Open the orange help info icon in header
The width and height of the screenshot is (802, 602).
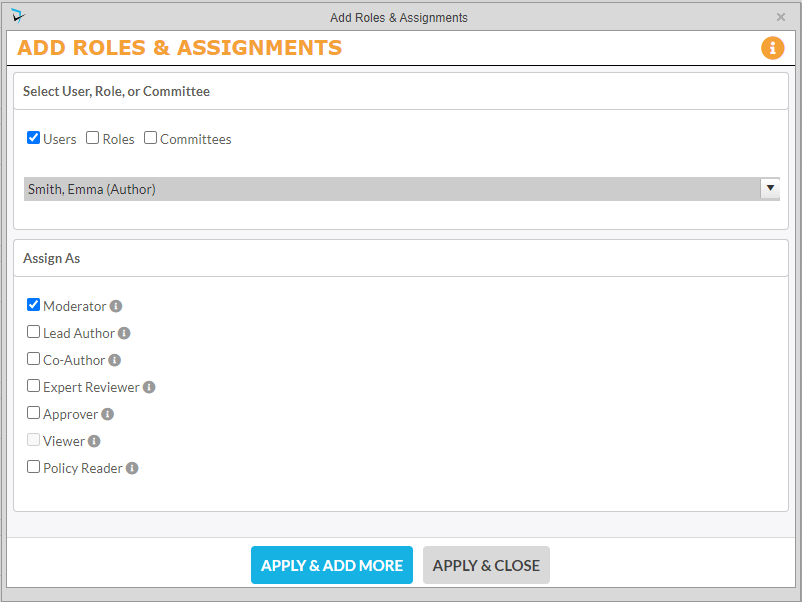pyautogui.click(x=773, y=48)
